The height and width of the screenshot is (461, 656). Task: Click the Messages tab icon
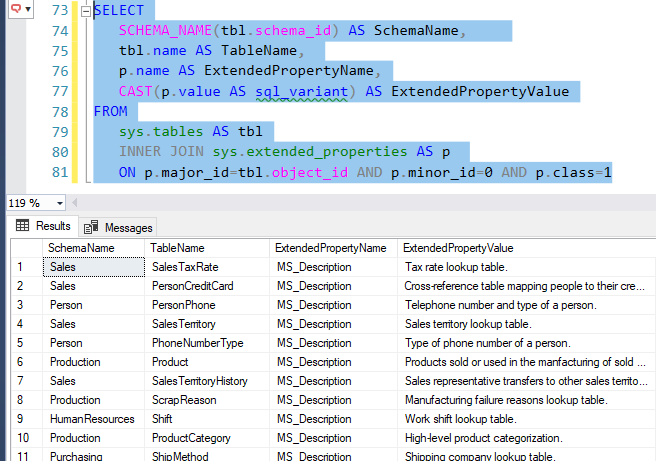click(91, 227)
